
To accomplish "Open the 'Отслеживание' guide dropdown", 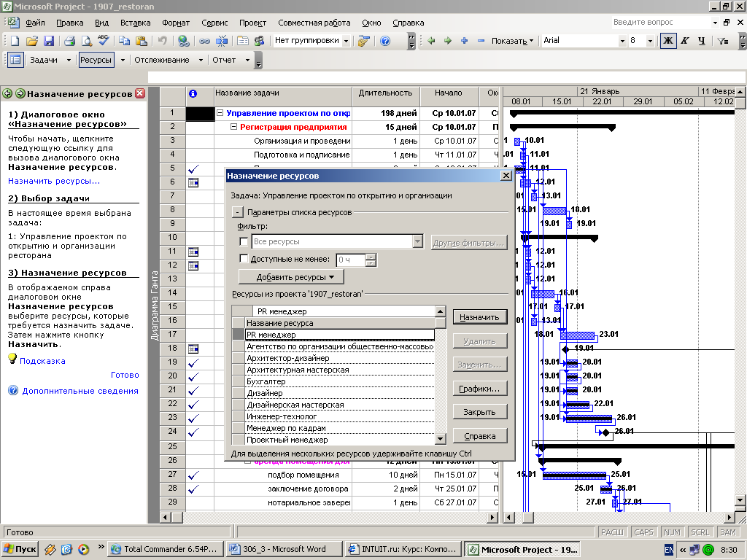I will (201, 60).
